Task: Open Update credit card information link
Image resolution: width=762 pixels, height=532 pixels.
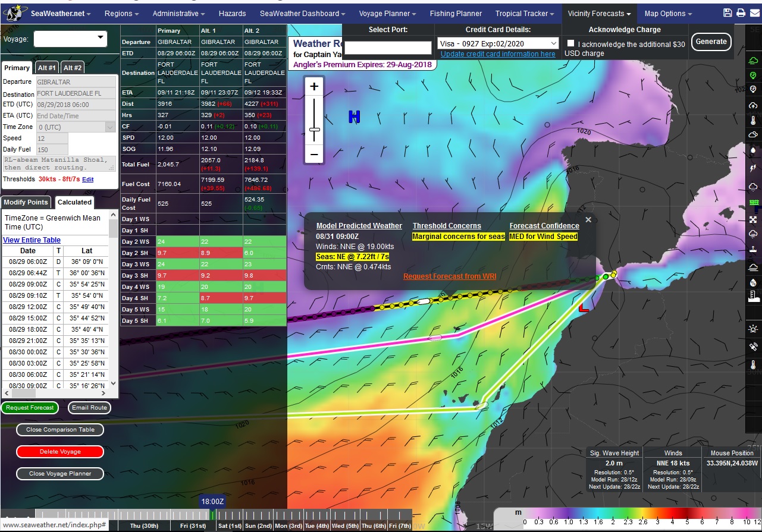Action: pyautogui.click(x=498, y=54)
